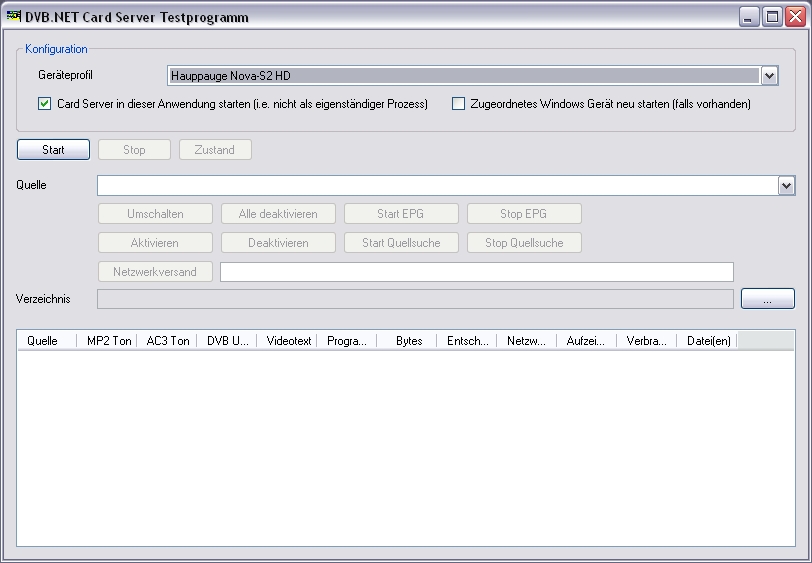This screenshot has width=812, height=563.
Task: Click the Datei(en) column header
Action: tap(707, 341)
